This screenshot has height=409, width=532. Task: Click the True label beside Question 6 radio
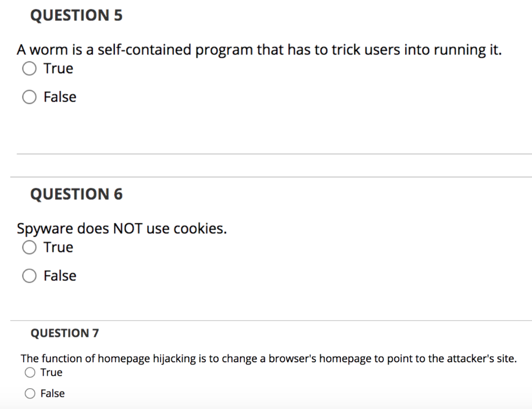point(58,247)
